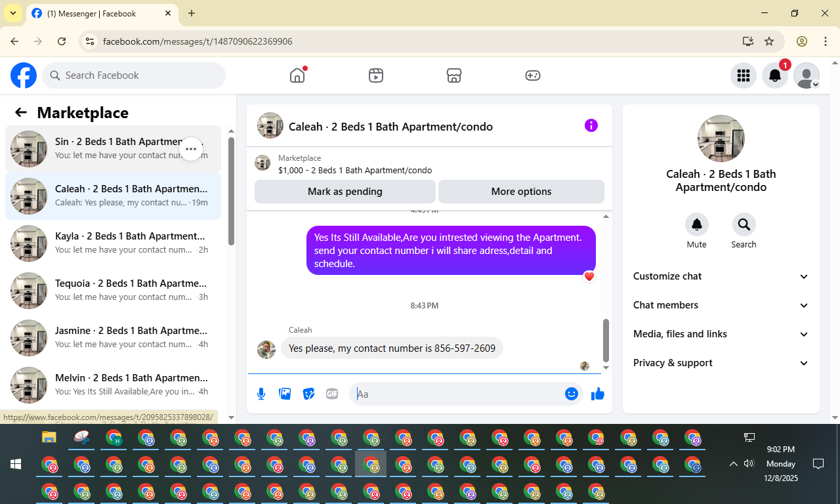Viewport: 840px width, 504px height.
Task: Open the Tequoia conversation
Action: click(113, 291)
